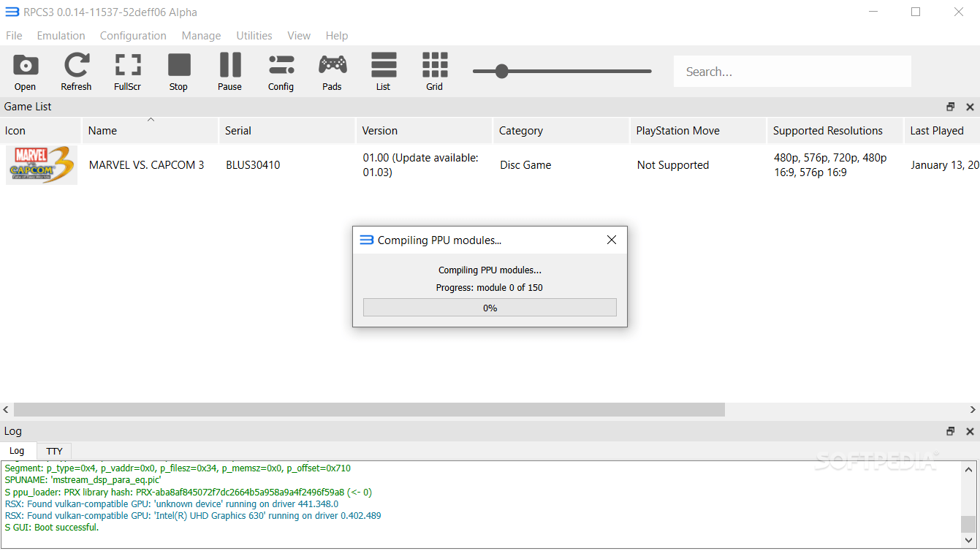Switch to the TTY tab
The width and height of the screenshot is (980, 551).
coord(54,451)
